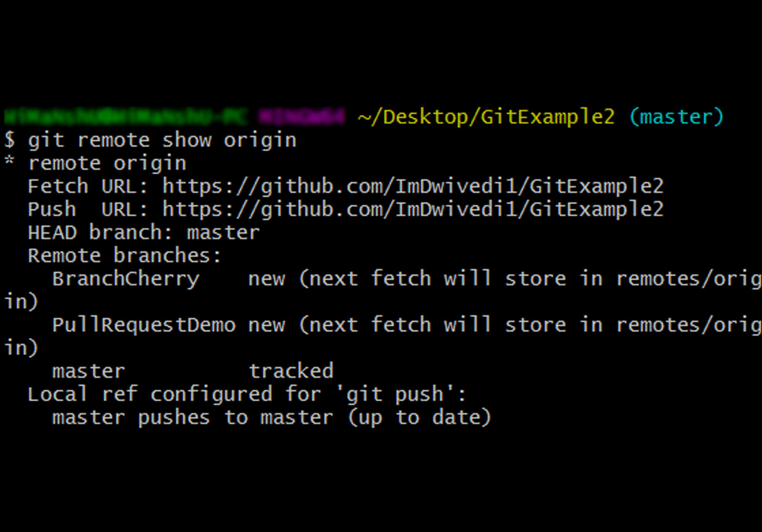Click the tracked 'master' branch under Remote branches
Image resolution: width=762 pixels, height=532 pixels.
88,371
